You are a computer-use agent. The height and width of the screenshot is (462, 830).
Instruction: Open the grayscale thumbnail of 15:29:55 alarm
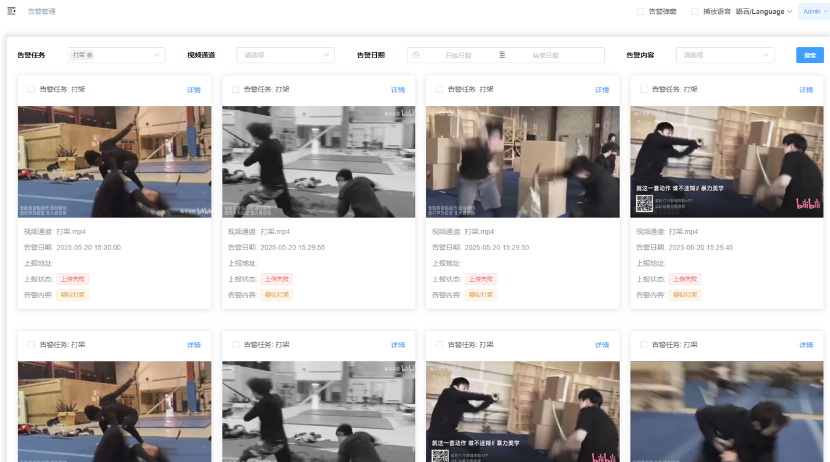point(319,161)
